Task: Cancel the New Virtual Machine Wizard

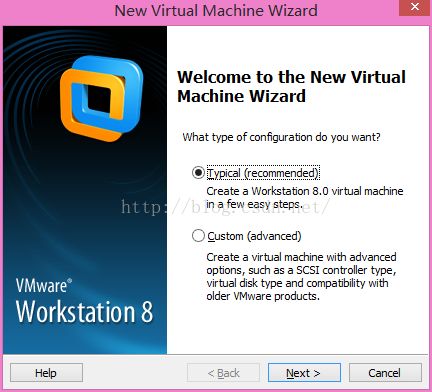Action: (x=385, y=373)
